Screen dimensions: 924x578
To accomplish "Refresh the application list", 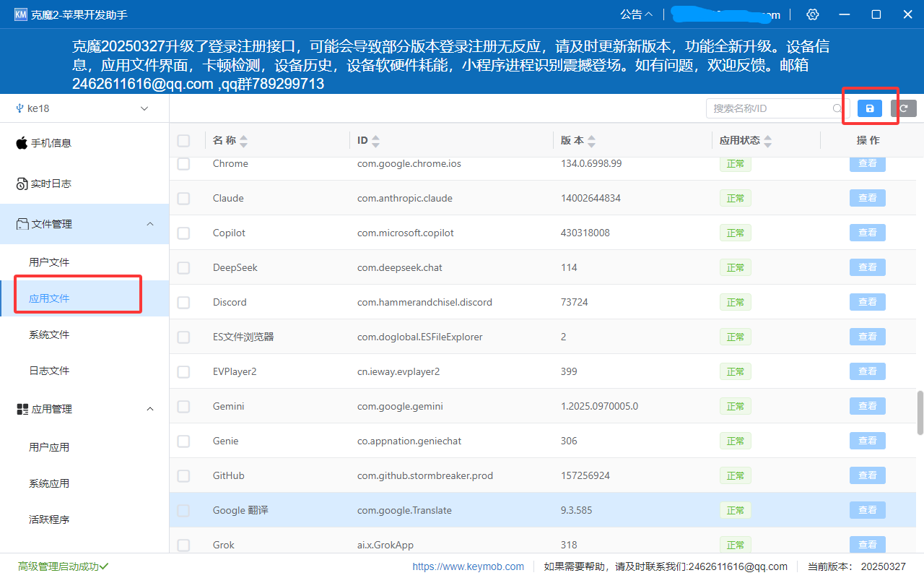I will [x=904, y=108].
